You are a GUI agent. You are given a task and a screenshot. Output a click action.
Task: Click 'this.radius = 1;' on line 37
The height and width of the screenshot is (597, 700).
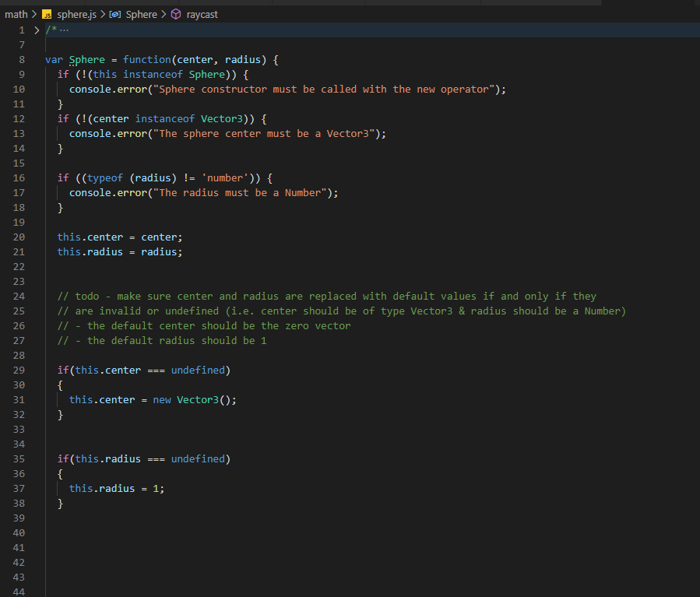pos(117,489)
